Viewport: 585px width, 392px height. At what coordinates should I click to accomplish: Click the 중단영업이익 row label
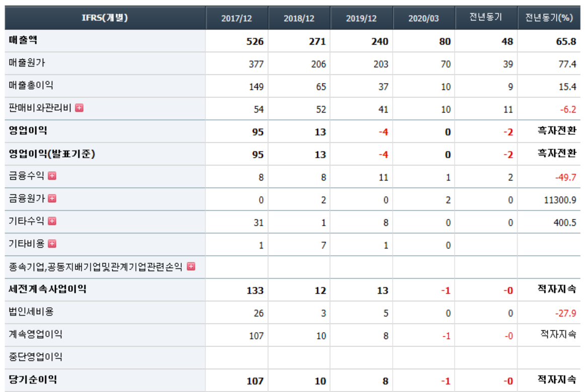35,357
